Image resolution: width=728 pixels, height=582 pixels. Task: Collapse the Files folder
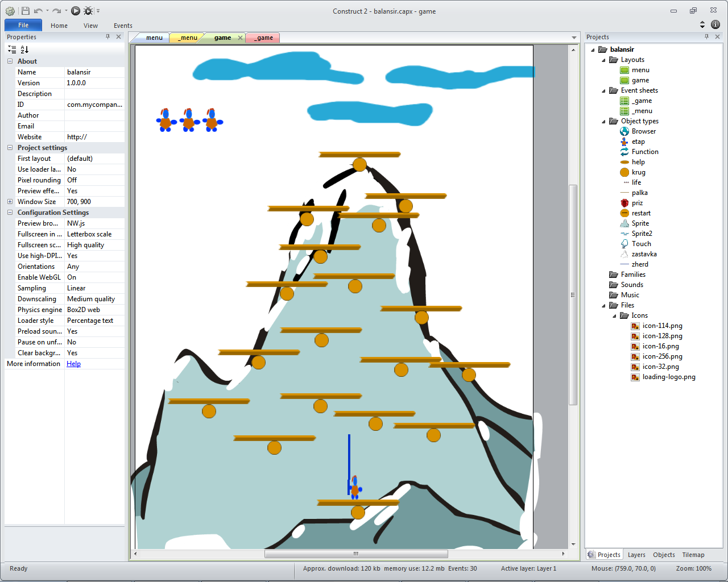[x=603, y=305]
